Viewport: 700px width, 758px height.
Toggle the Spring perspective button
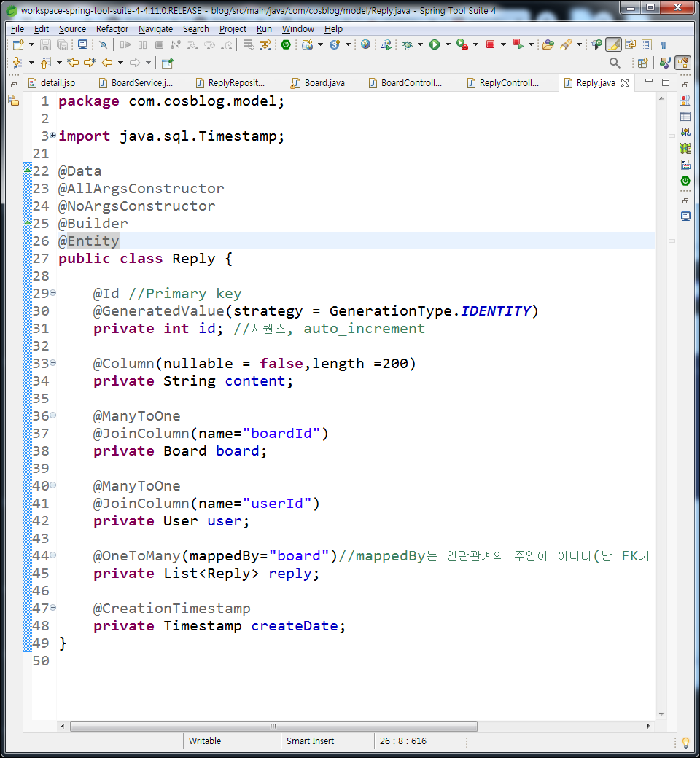(x=683, y=63)
